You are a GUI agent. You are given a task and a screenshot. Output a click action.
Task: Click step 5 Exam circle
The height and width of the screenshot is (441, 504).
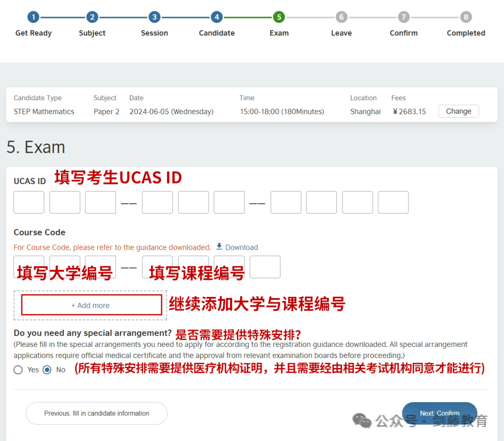coord(279,17)
